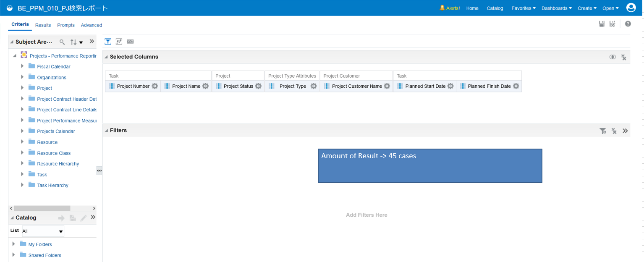This screenshot has width=644, height=262.
Task: Open Help via the question mark icon
Action: (x=628, y=24)
